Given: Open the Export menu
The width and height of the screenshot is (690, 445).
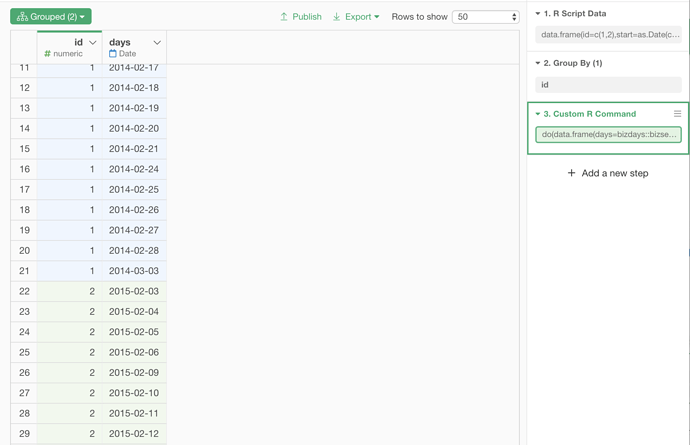Looking at the screenshot, I should click(x=356, y=17).
